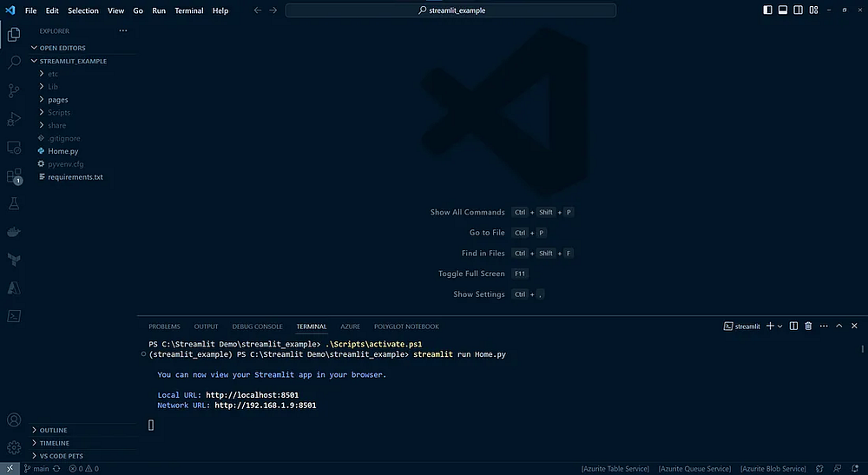Expand the Lib folder
The height and width of the screenshot is (475, 868).
pos(82,86)
